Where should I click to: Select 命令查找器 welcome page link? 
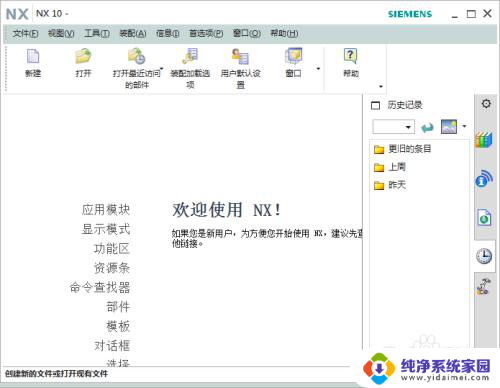(100, 287)
